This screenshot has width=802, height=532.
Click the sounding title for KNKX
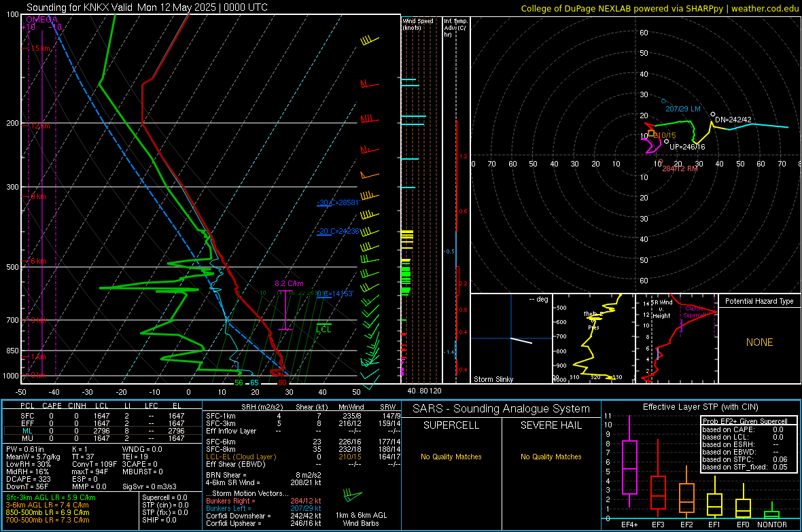click(147, 7)
